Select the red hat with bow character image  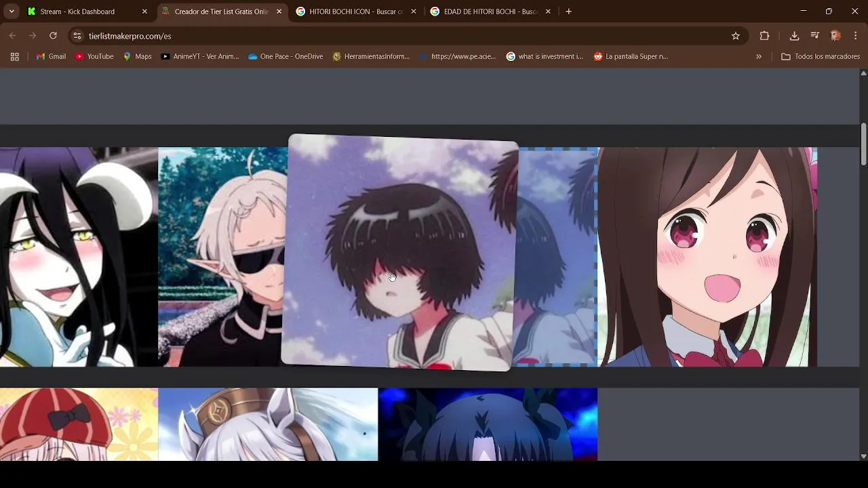pos(79,424)
